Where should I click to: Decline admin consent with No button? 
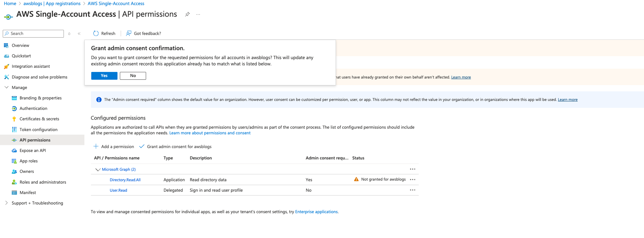pyautogui.click(x=133, y=76)
